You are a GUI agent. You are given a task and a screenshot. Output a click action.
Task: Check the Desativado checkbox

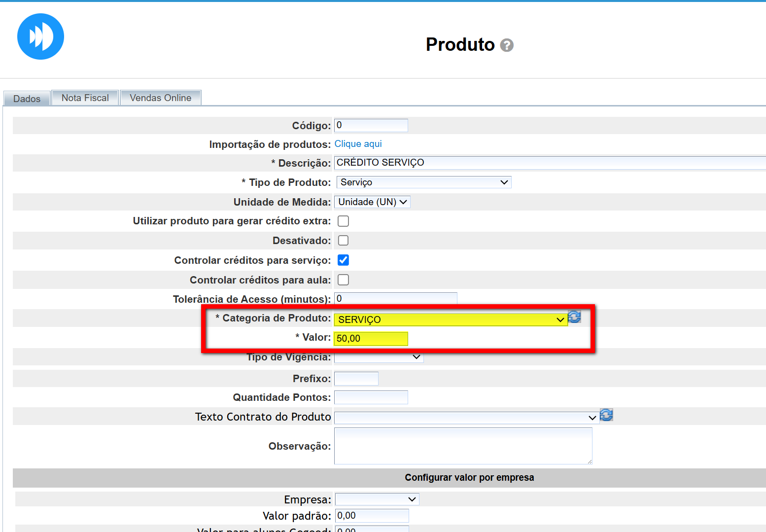pos(343,241)
